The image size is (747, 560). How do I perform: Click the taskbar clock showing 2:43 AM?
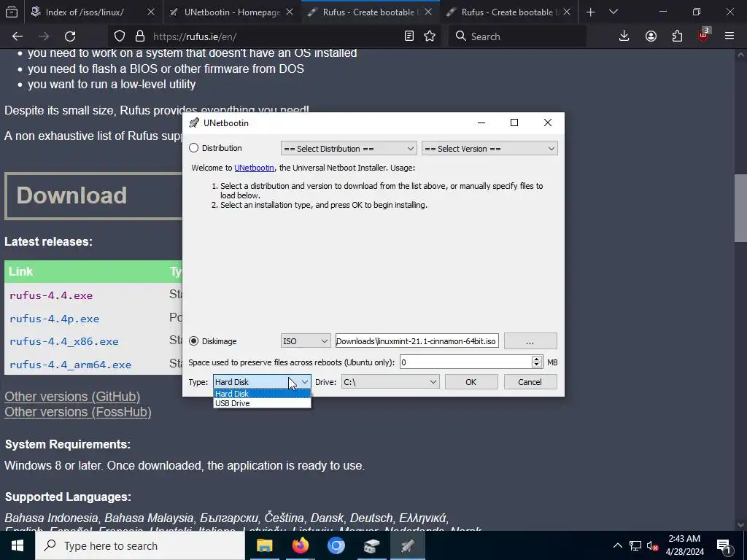click(x=684, y=545)
